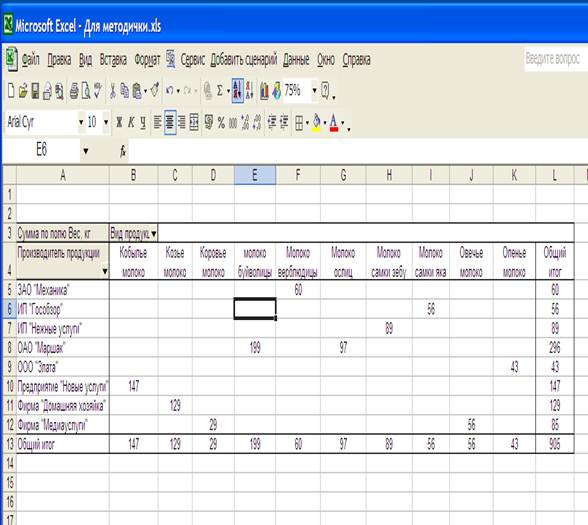This screenshot has height=525, width=588.
Task: Open the Правка menu
Action: pyautogui.click(x=59, y=60)
